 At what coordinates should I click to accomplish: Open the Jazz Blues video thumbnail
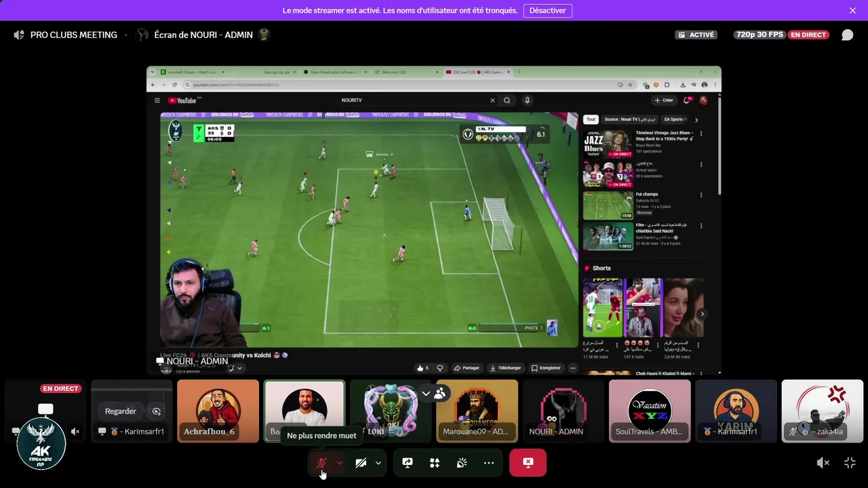(x=608, y=143)
